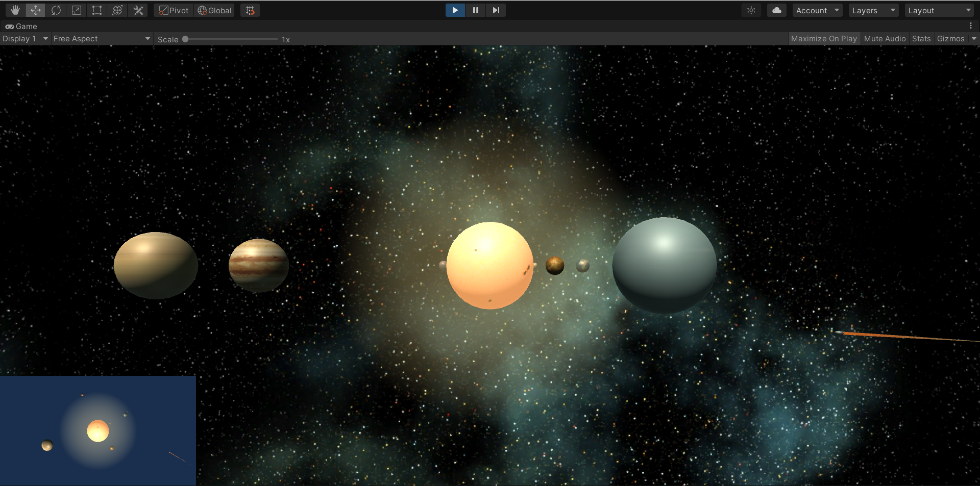Open the Layout dropdown
This screenshot has width=980, height=486.
coord(938,10)
